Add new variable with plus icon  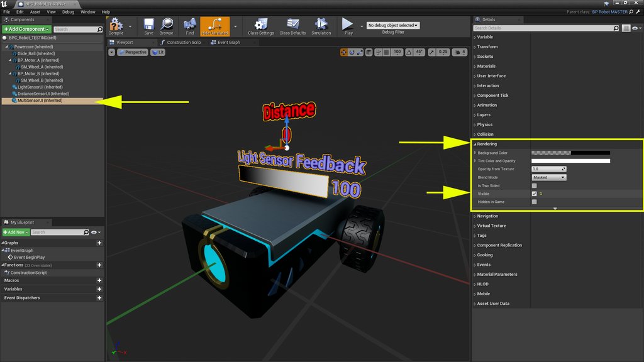99,289
